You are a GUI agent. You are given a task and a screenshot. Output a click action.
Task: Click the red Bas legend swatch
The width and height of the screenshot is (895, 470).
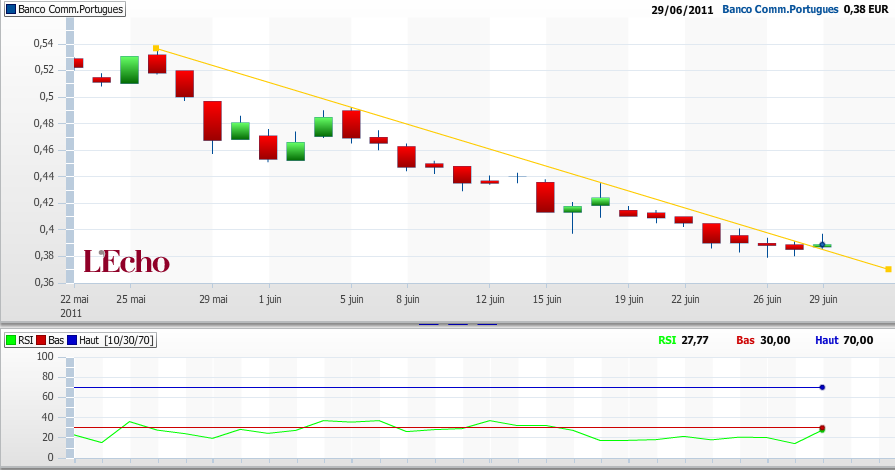41,340
